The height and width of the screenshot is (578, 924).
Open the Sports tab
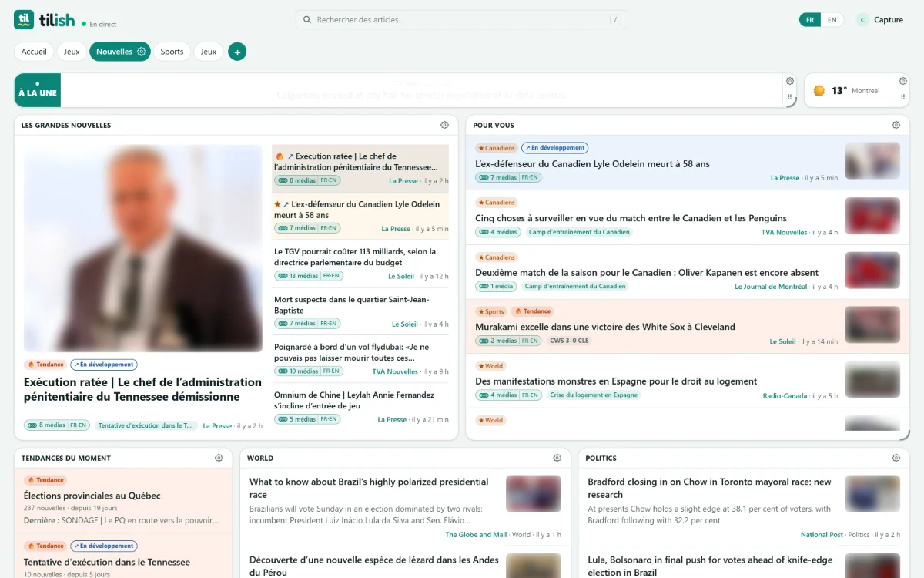click(172, 52)
